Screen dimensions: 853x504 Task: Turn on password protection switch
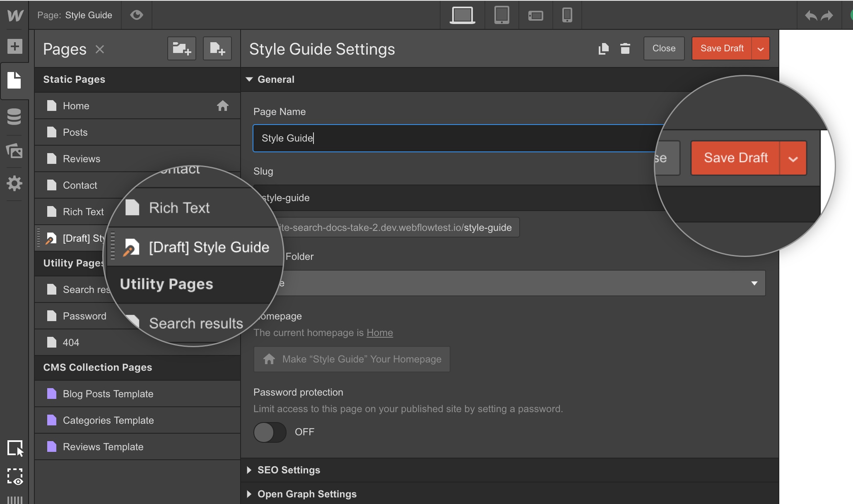(x=270, y=432)
